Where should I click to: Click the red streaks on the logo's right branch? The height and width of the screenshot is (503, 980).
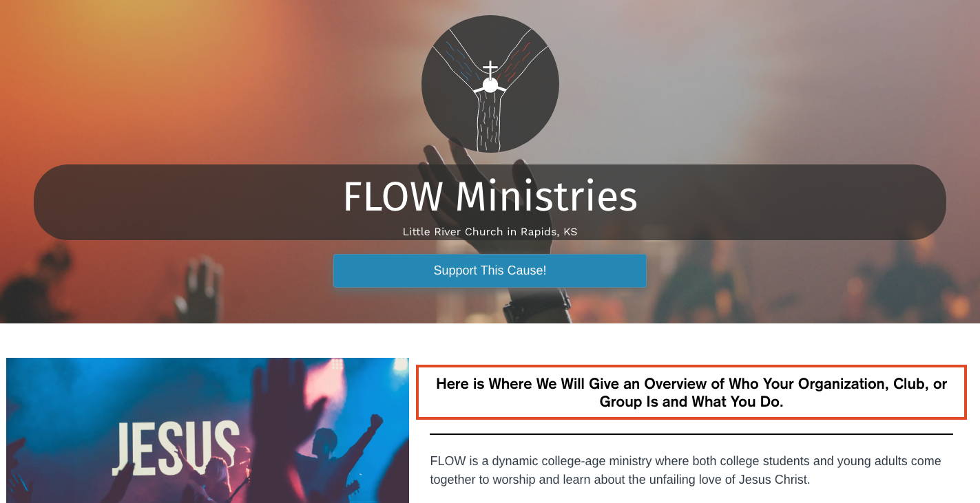tap(517, 61)
